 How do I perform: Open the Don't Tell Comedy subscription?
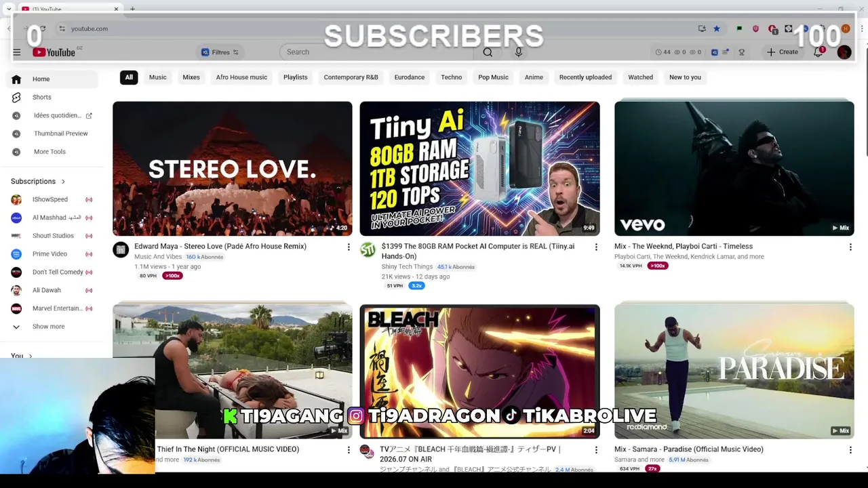coord(52,272)
